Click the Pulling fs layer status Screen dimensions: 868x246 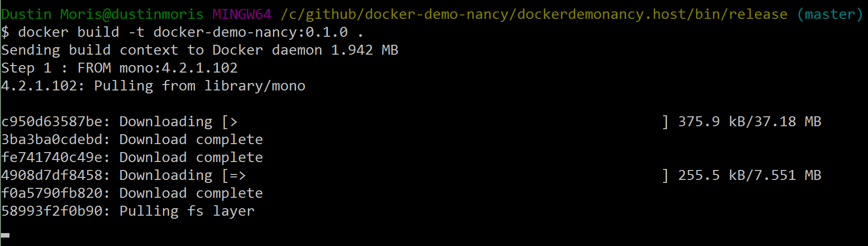[x=187, y=211]
